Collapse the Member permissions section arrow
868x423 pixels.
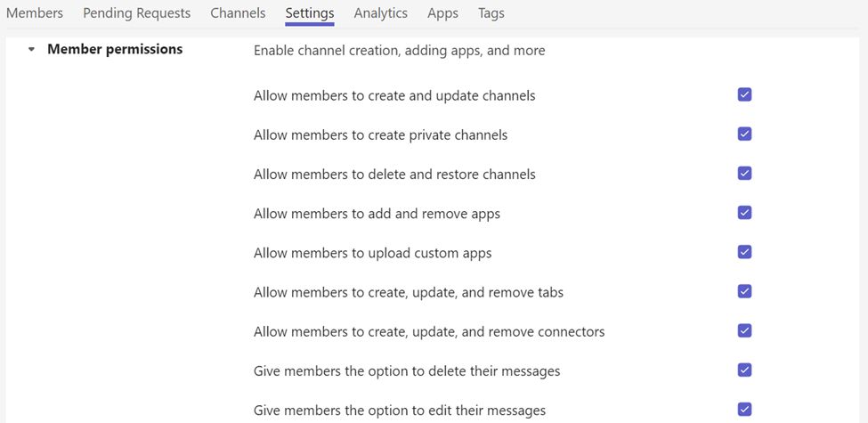coord(31,49)
